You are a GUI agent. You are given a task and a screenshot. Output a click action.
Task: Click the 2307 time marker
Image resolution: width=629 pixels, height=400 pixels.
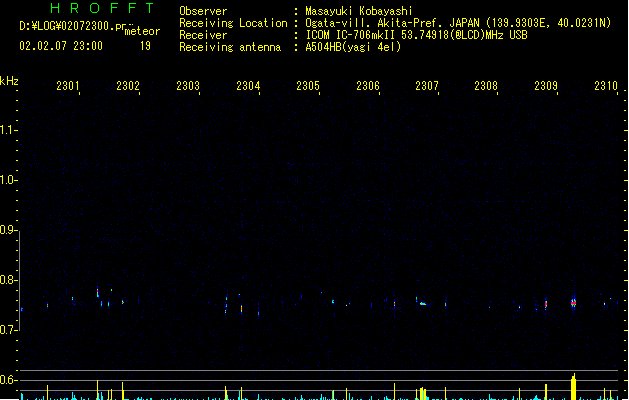(x=427, y=86)
